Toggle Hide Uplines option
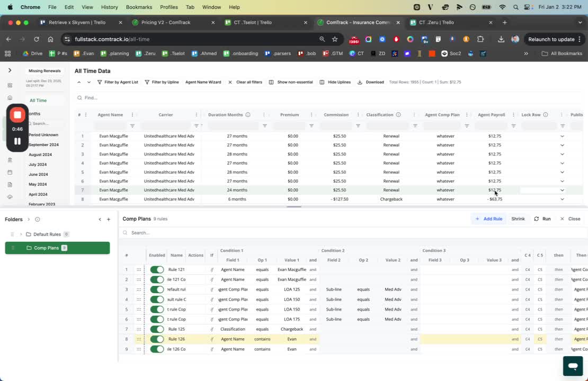The height and width of the screenshot is (381, 588). [x=335, y=82]
